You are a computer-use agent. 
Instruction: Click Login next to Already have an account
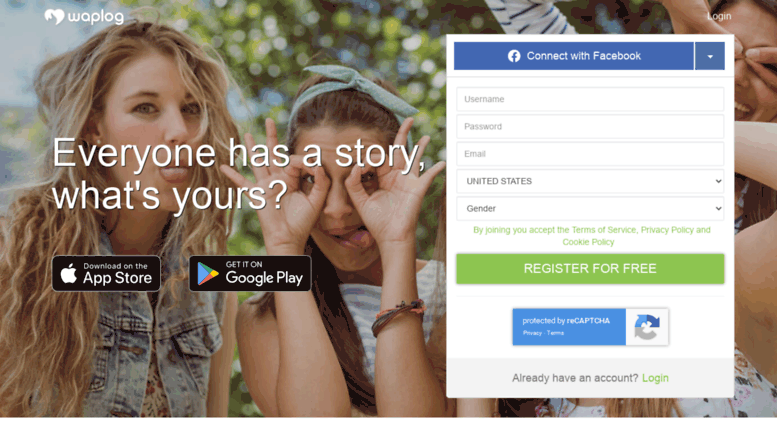click(655, 378)
